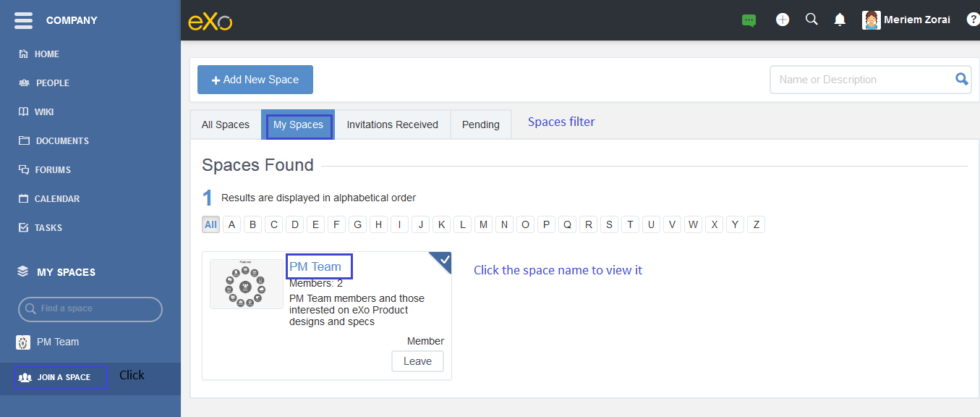Filter spaces by letter T
The width and height of the screenshot is (980, 417).
pos(630,224)
